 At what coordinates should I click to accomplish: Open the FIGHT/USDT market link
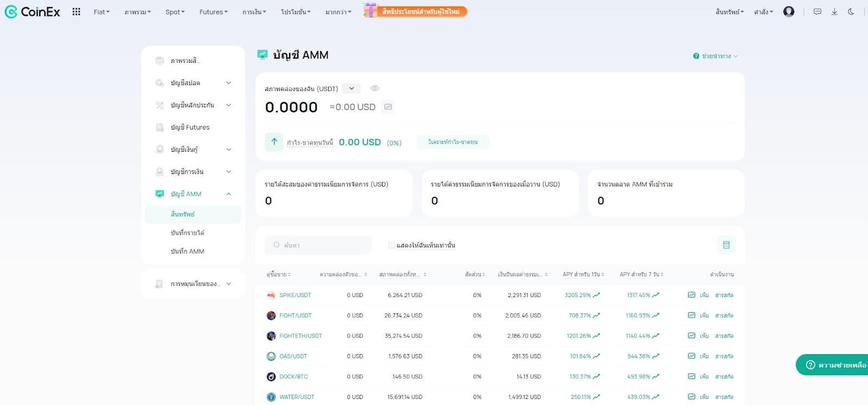295,316
